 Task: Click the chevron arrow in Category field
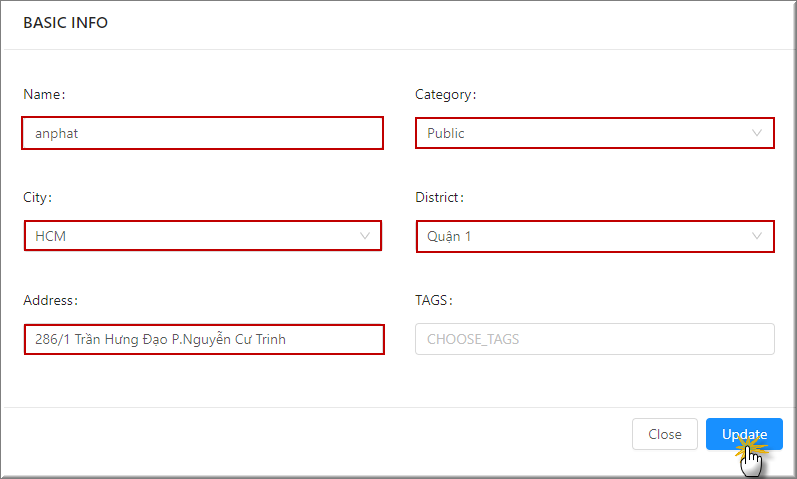click(756, 133)
